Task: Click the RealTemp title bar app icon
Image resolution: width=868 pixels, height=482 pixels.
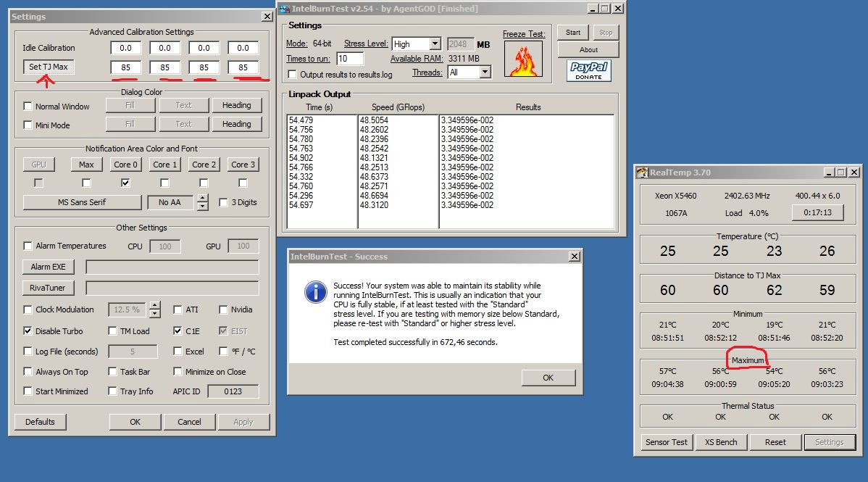Action: pos(642,173)
